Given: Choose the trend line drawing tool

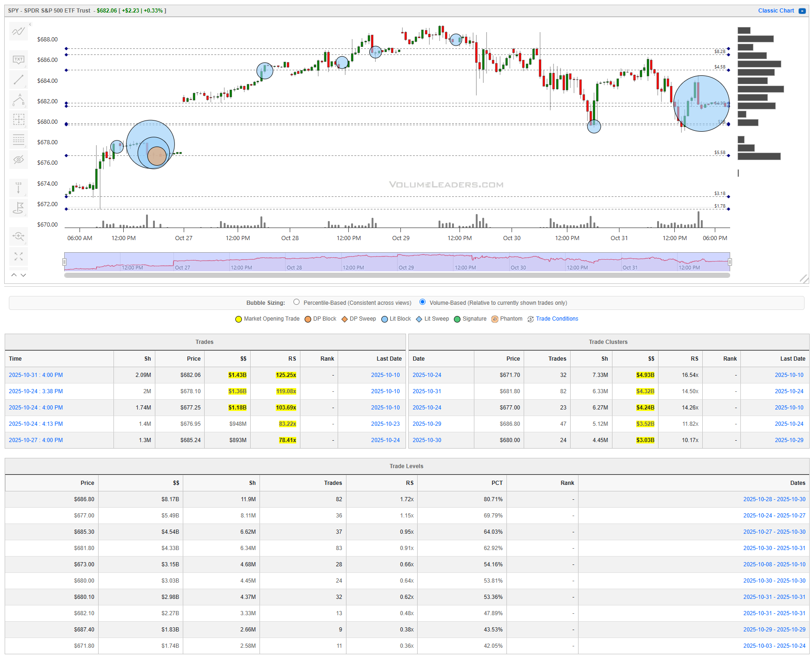Looking at the screenshot, I should (x=19, y=80).
